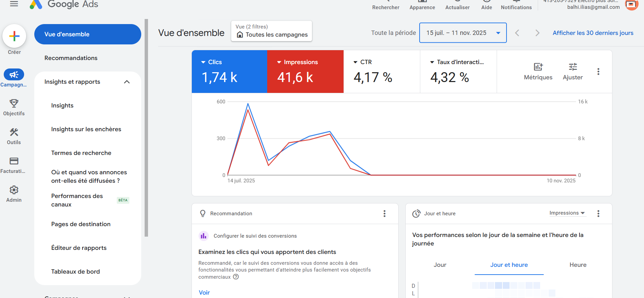Collapse Insights et rapports section
644x298 pixels.
tap(127, 82)
